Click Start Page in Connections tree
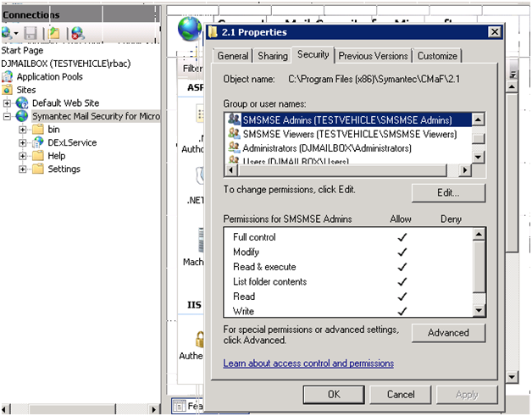Image resolution: width=532 pixels, height=416 pixels. pos(22,50)
